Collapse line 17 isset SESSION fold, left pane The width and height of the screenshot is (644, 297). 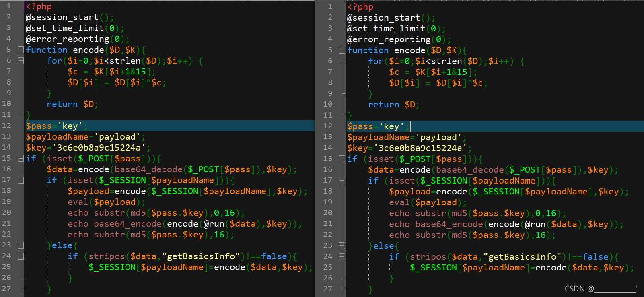(21, 180)
